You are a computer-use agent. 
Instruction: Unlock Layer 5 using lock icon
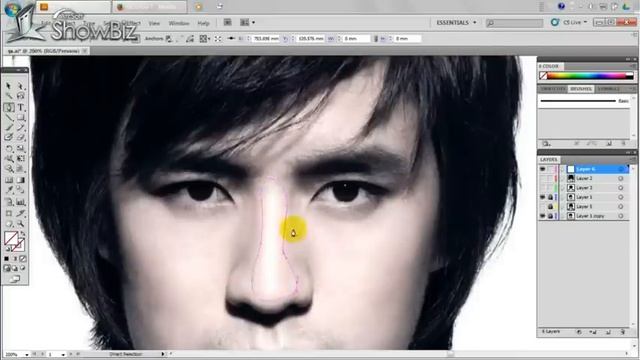(x=550, y=207)
